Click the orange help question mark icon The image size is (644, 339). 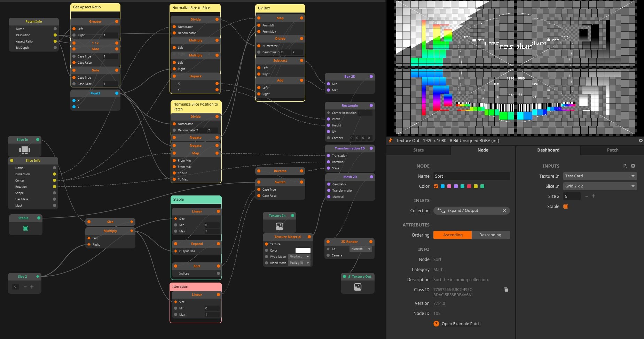[436, 324]
